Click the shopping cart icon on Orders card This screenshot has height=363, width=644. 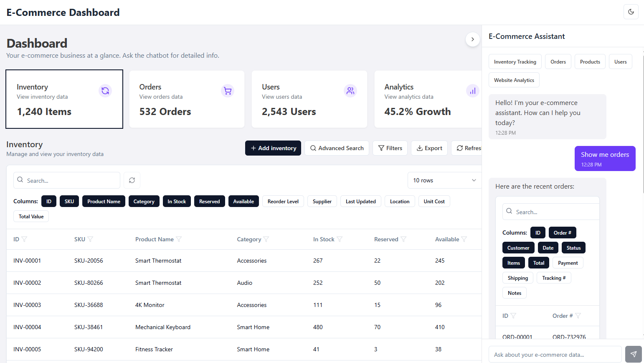pyautogui.click(x=228, y=91)
